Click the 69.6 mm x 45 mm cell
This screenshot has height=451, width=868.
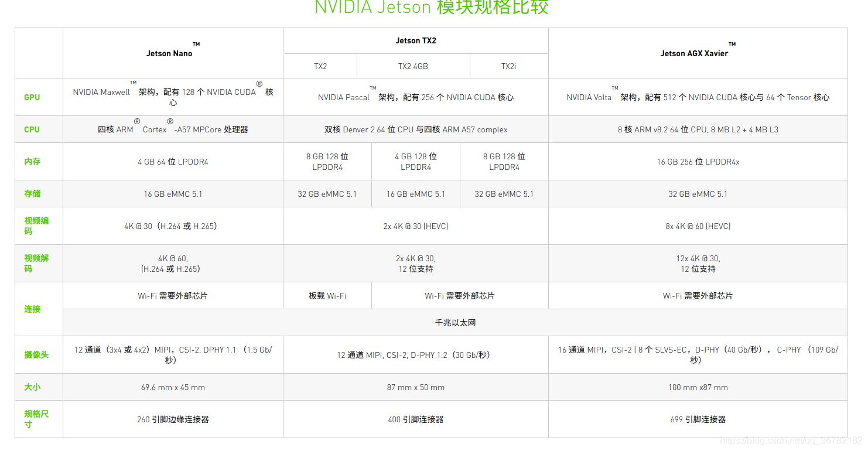(x=173, y=387)
